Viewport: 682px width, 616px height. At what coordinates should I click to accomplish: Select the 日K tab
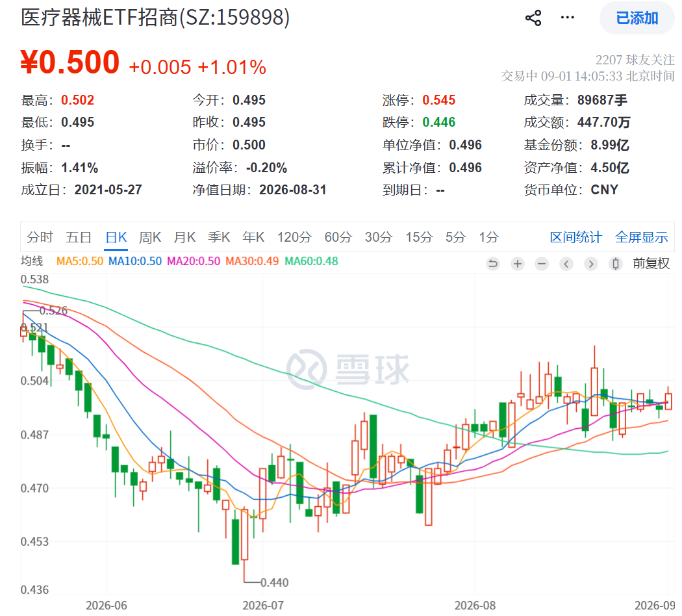116,237
